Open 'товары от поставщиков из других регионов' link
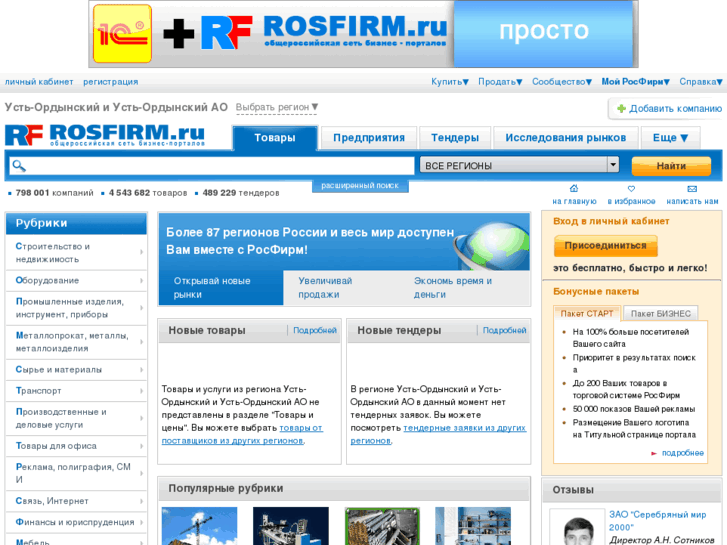The width and height of the screenshot is (727, 545). tap(242, 434)
